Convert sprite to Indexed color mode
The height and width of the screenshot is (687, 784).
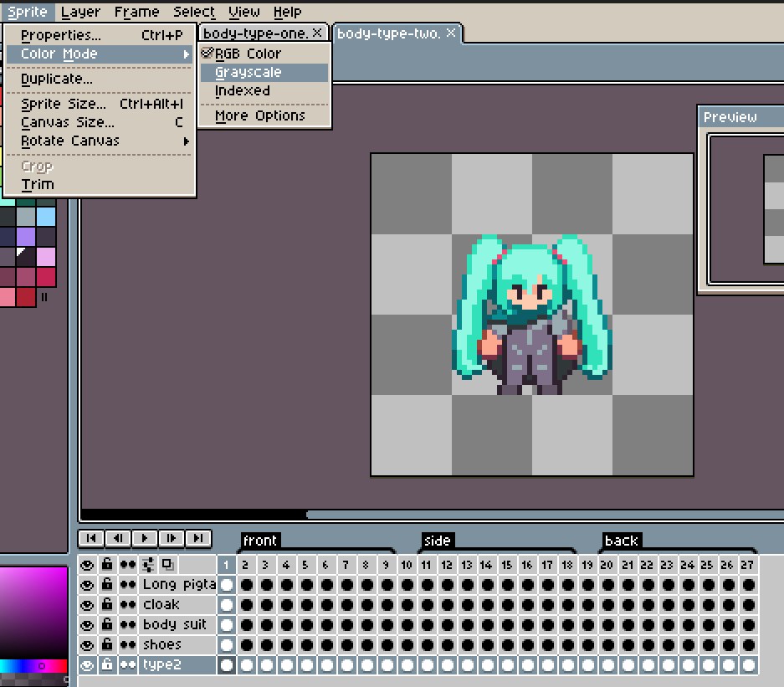[264, 91]
